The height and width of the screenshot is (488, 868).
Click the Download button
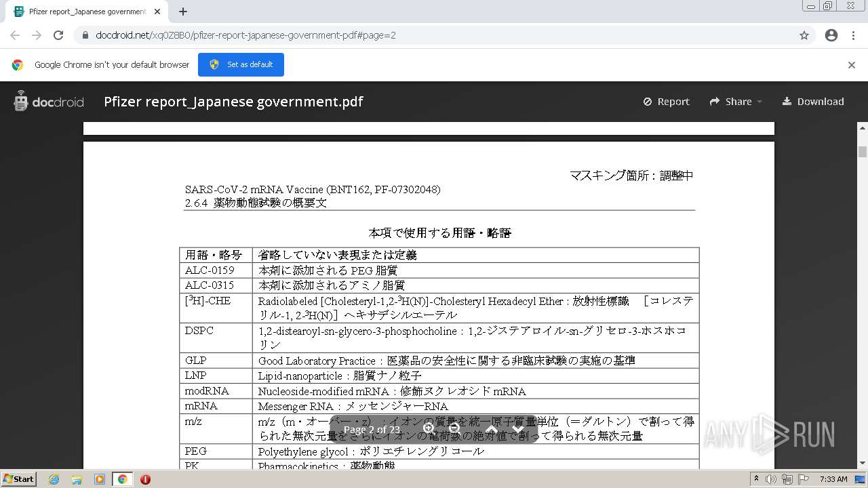click(x=813, y=102)
